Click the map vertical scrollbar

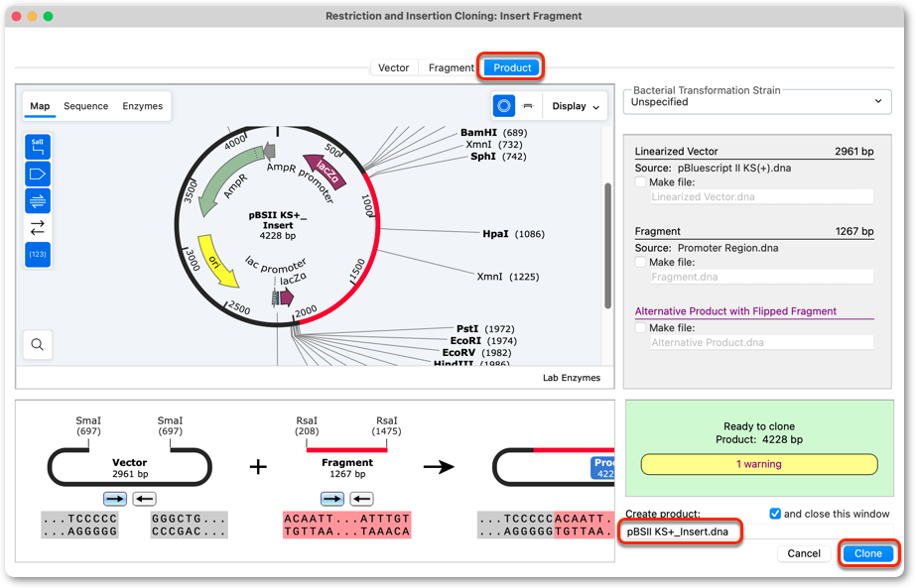coord(608,246)
